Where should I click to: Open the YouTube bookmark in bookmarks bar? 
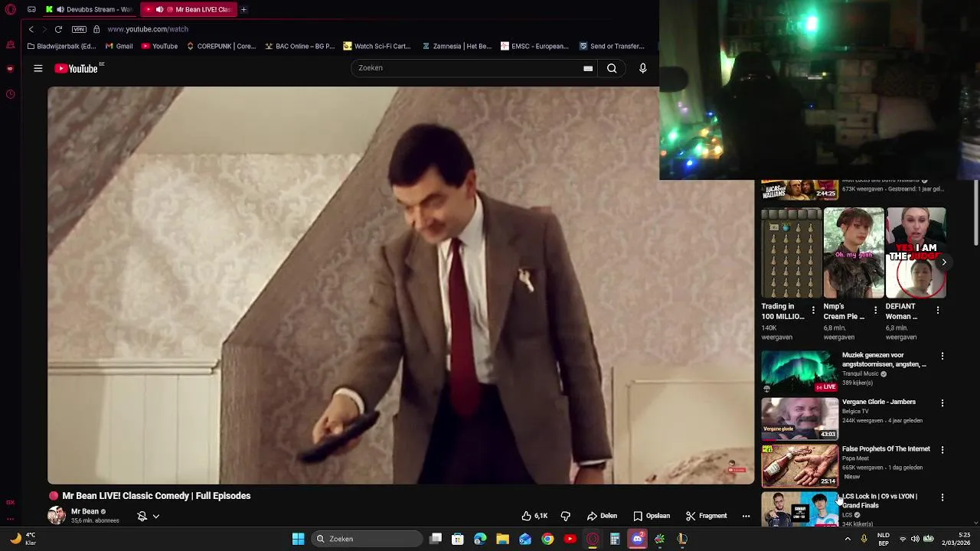click(x=159, y=46)
